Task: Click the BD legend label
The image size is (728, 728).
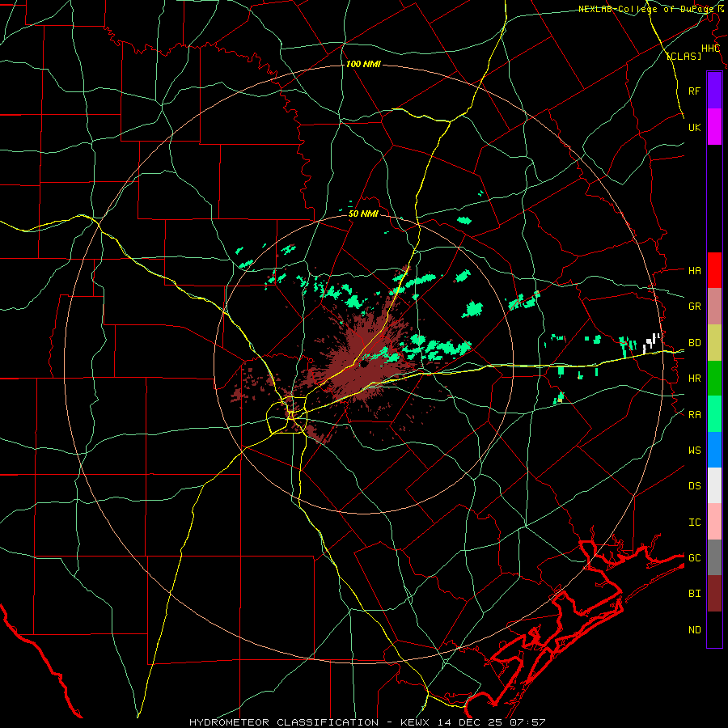Action: coord(695,343)
